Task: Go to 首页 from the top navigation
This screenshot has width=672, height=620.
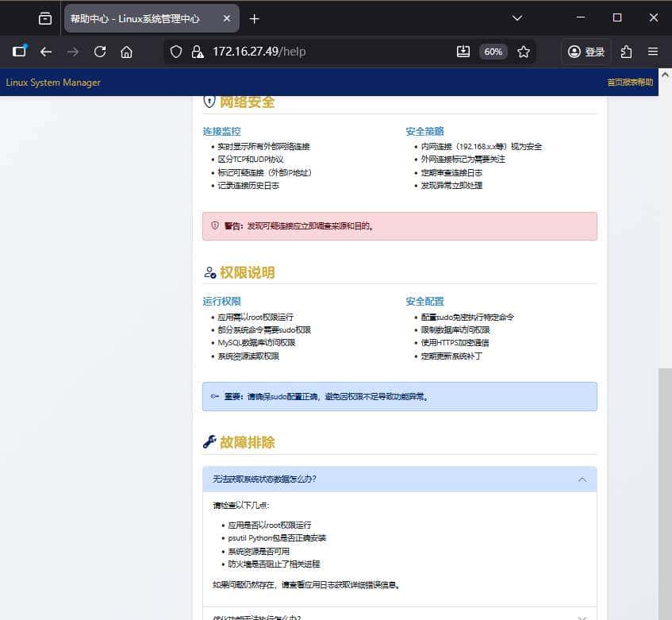Action: tap(611, 82)
